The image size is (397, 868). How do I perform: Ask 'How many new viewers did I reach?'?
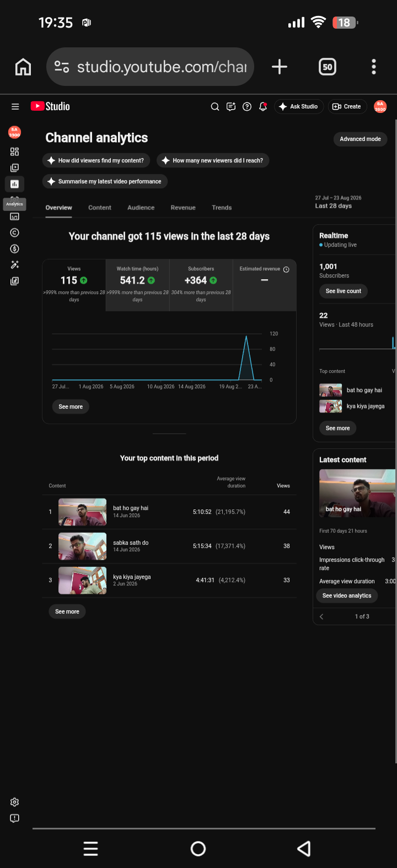(x=213, y=160)
